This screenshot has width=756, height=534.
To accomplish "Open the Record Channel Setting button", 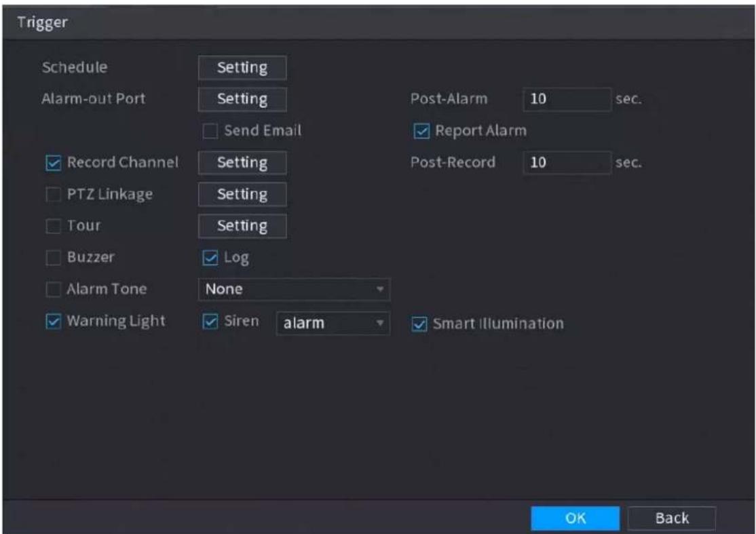I will pyautogui.click(x=242, y=162).
